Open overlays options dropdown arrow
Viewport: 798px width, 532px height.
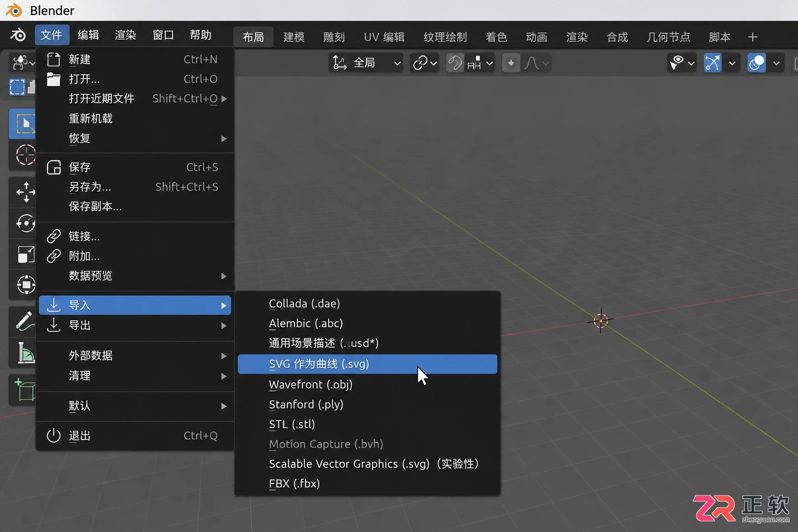[x=776, y=63]
